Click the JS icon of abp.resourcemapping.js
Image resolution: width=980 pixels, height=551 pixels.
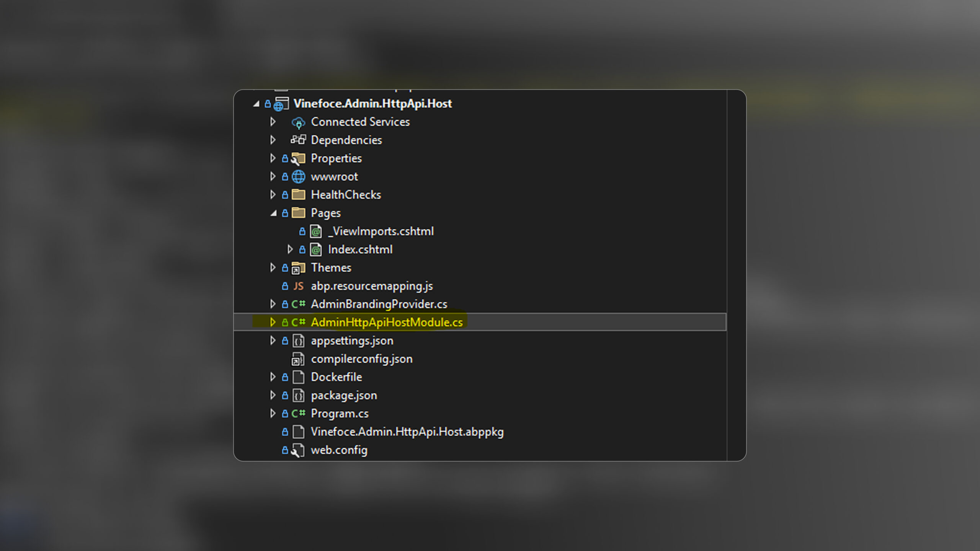[299, 286]
